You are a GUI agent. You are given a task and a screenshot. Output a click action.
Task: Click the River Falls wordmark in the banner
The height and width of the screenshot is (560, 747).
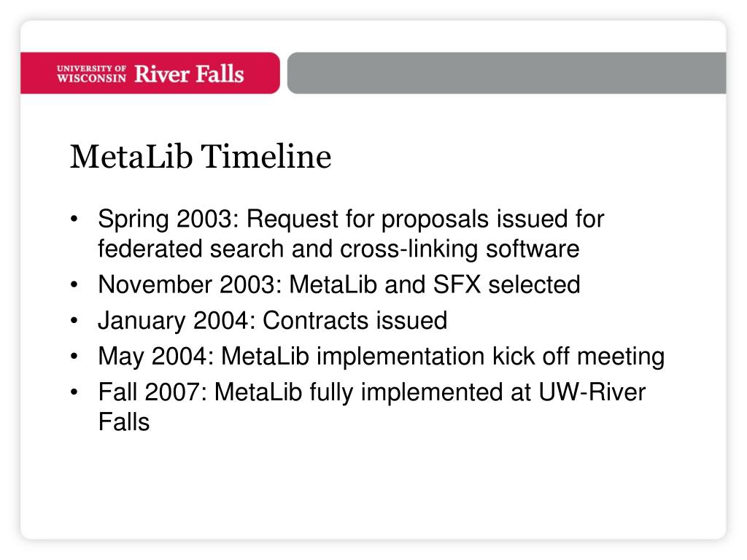coord(189,74)
